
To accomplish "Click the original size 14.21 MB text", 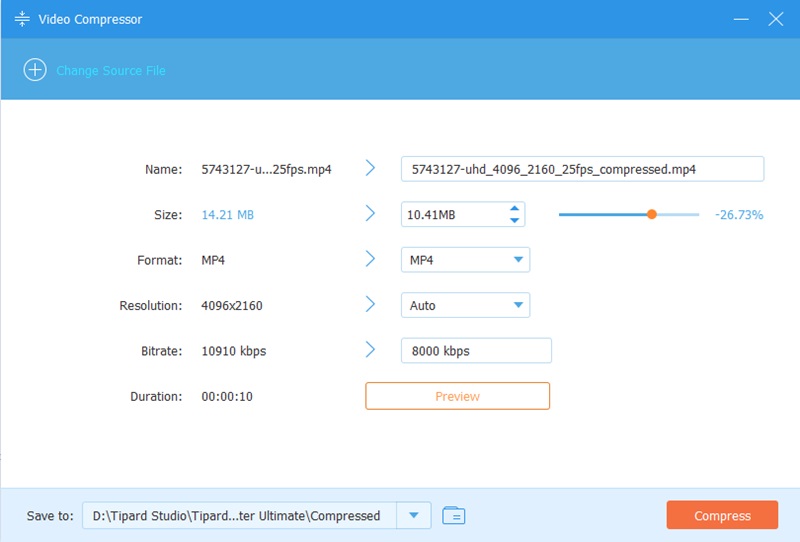I will point(228,215).
